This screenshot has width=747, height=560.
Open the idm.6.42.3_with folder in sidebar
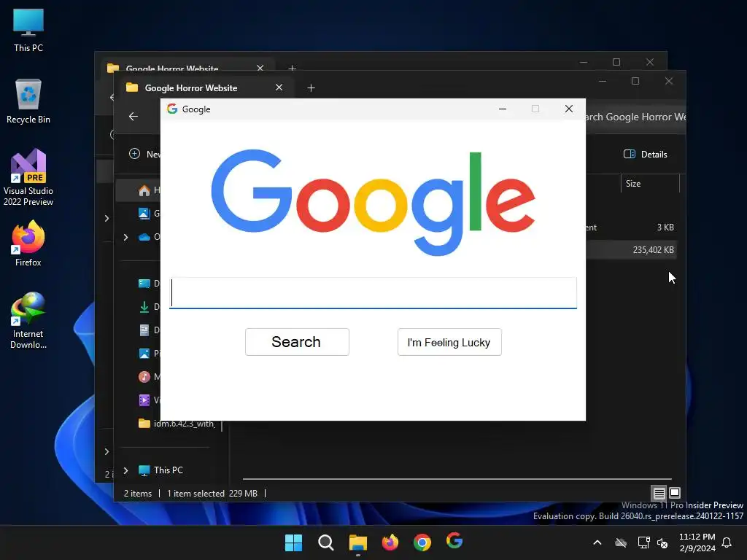(177, 424)
